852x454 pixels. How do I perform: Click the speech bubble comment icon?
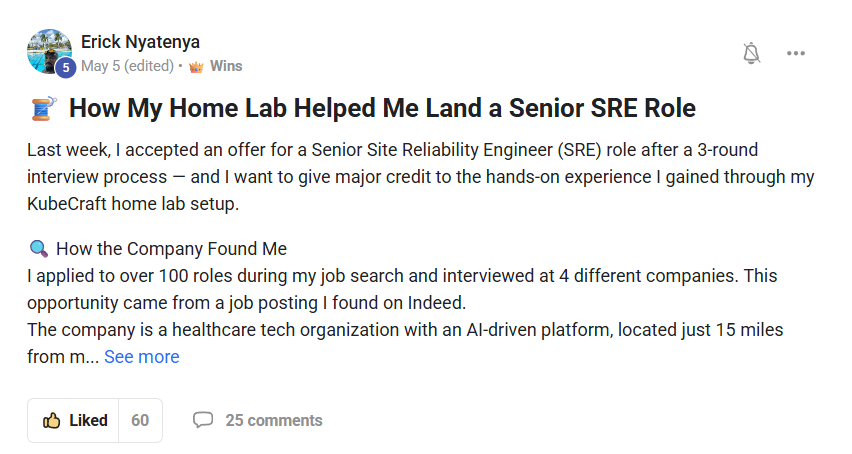(203, 420)
